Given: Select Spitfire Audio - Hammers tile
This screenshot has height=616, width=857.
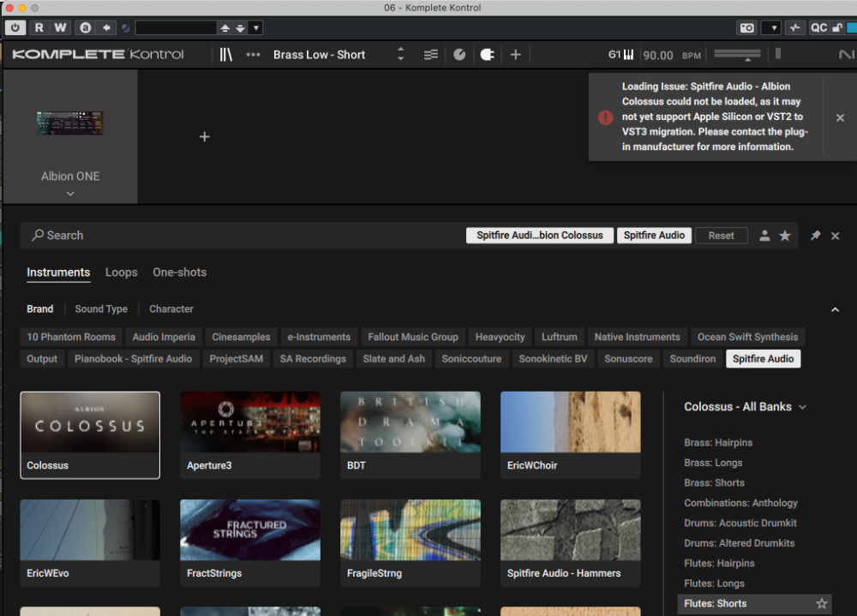Looking at the screenshot, I should point(571,543).
